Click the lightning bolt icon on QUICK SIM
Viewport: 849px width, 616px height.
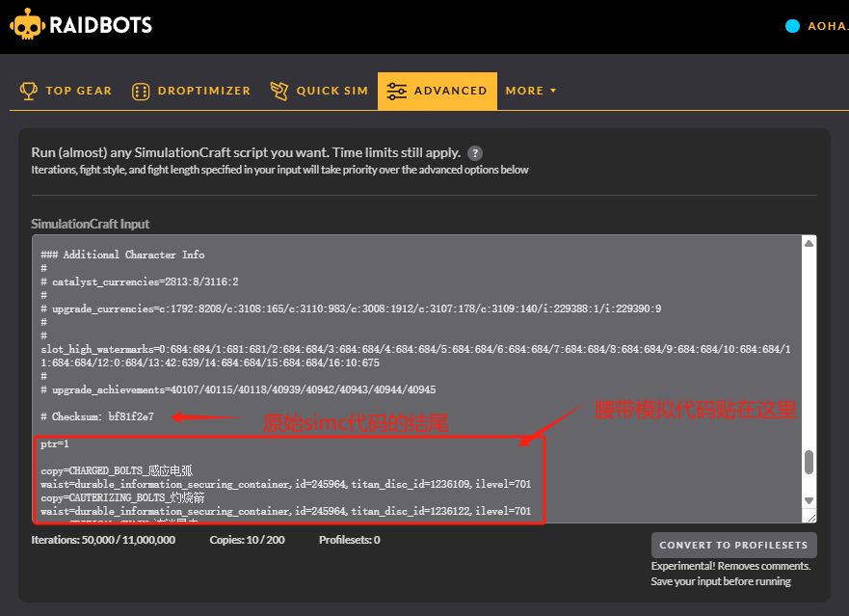pyautogui.click(x=278, y=90)
